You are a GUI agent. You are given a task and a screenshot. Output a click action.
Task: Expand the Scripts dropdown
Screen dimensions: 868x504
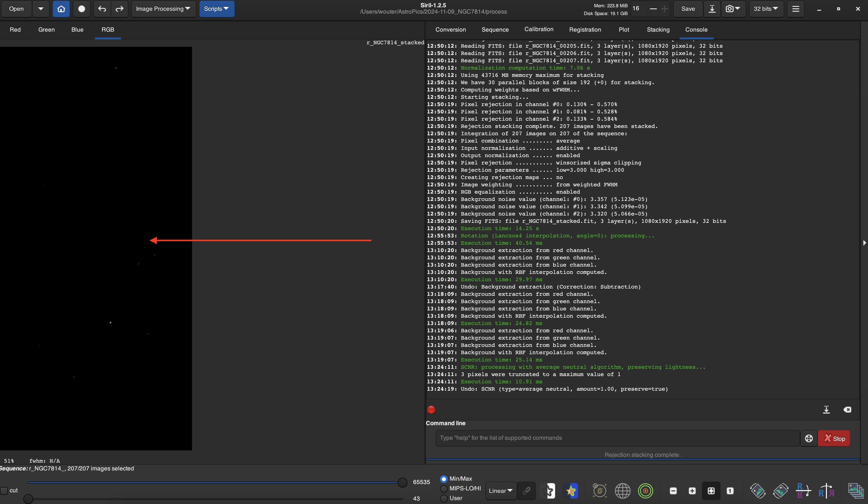tap(216, 9)
